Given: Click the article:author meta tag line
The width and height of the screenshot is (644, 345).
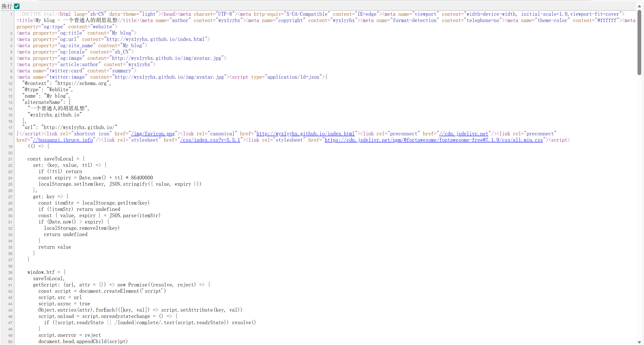Looking at the screenshot, I should pos(86,65).
